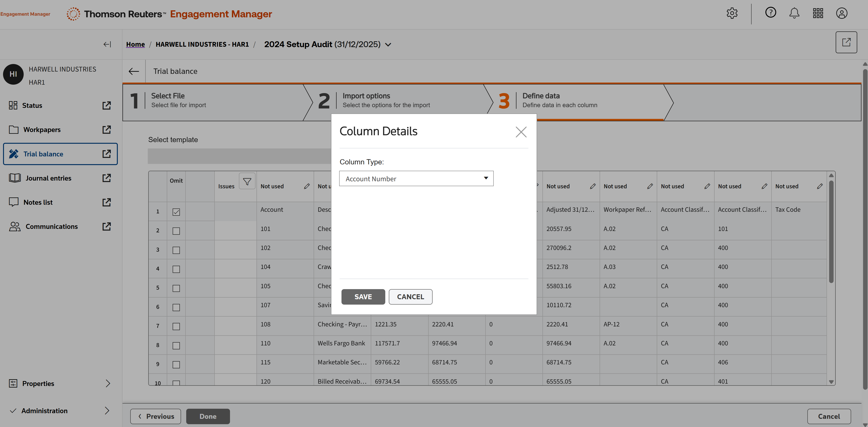Viewport: 868px width, 427px height.
Task: Open the user profile icon
Action: 841,14
